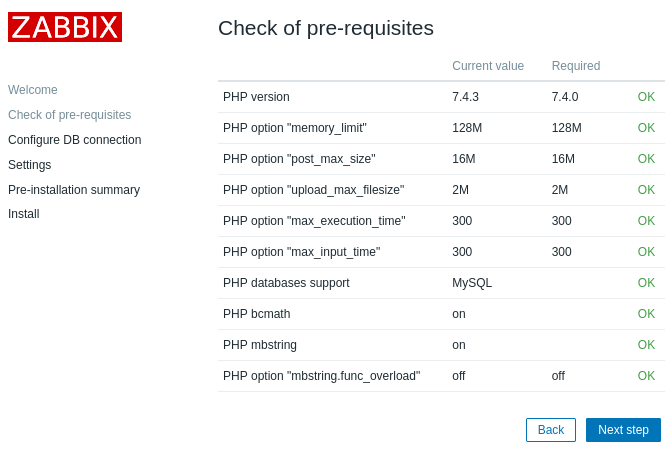The height and width of the screenshot is (450, 671).
Task: Click OK status for PHP bcmath
Action: click(646, 314)
